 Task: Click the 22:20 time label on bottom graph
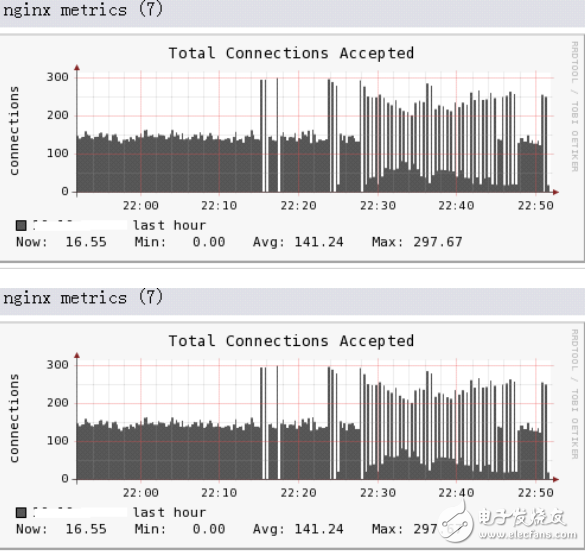[298, 493]
